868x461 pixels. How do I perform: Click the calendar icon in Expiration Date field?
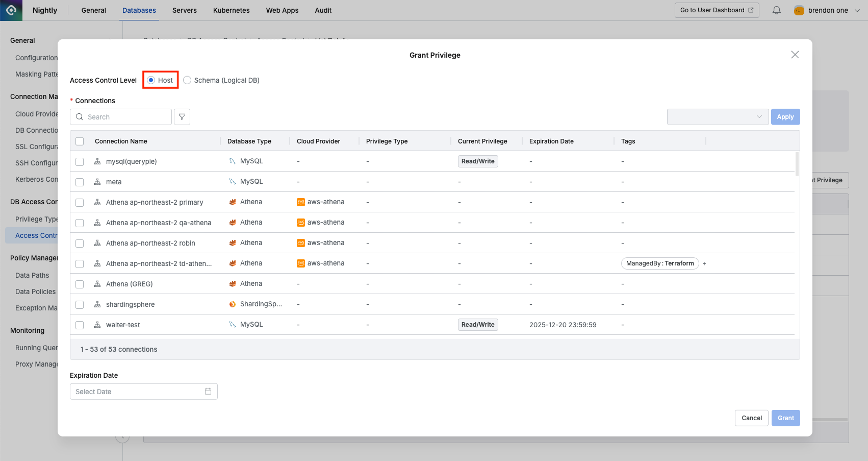coord(208,392)
